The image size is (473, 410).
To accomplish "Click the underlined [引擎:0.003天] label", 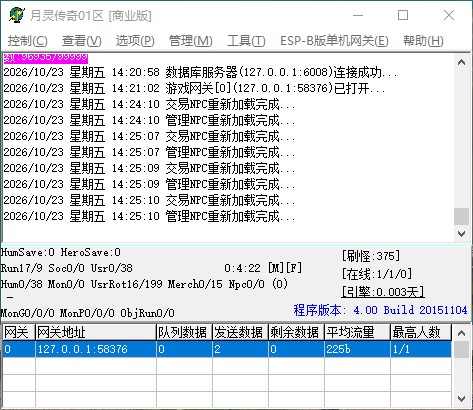I will (x=383, y=292).
